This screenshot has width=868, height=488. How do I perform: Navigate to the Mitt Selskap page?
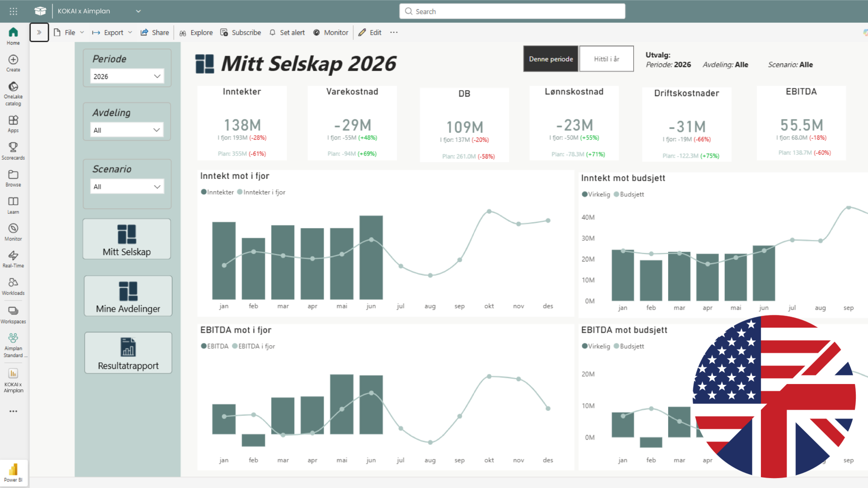pyautogui.click(x=127, y=239)
